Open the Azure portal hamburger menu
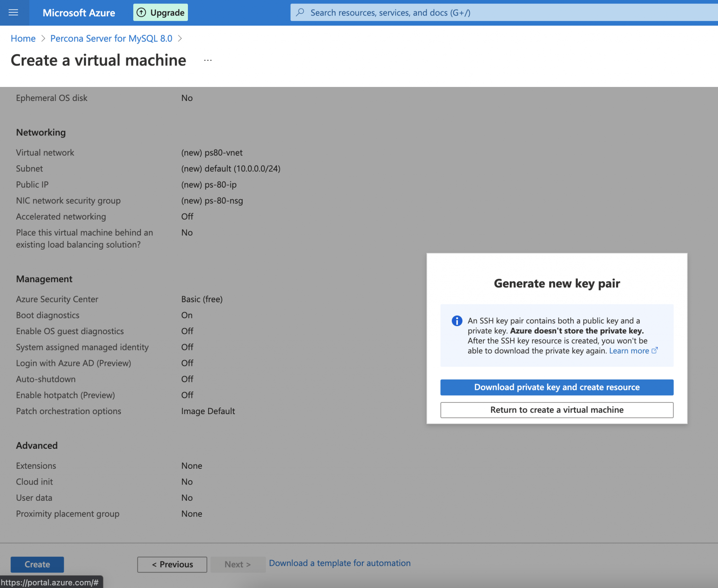Image resolution: width=718 pixels, height=588 pixels. tap(14, 13)
